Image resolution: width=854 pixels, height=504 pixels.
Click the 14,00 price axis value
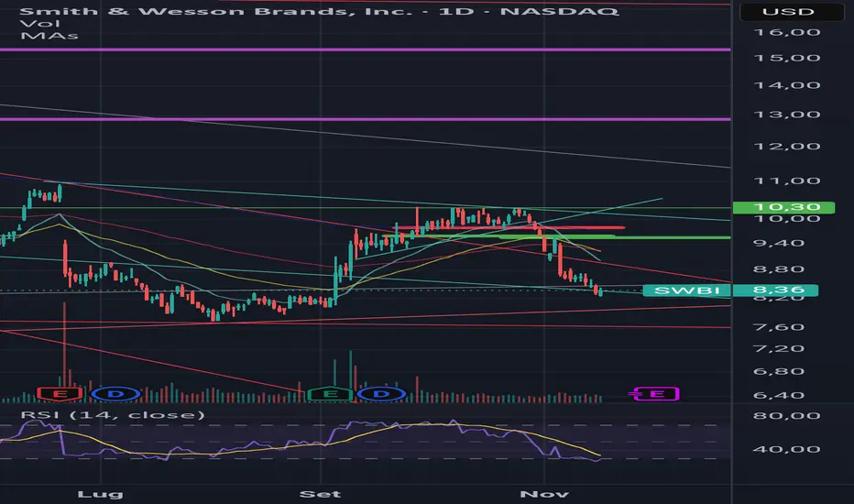(786, 85)
